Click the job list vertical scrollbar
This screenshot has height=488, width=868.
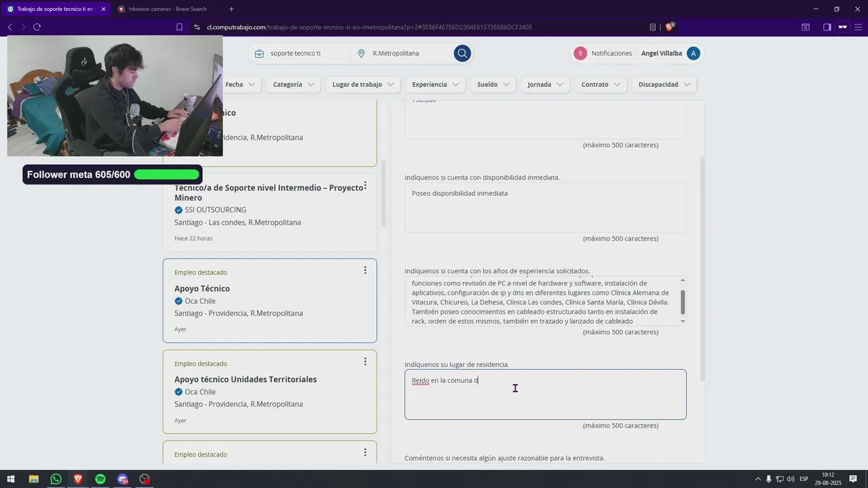384,194
